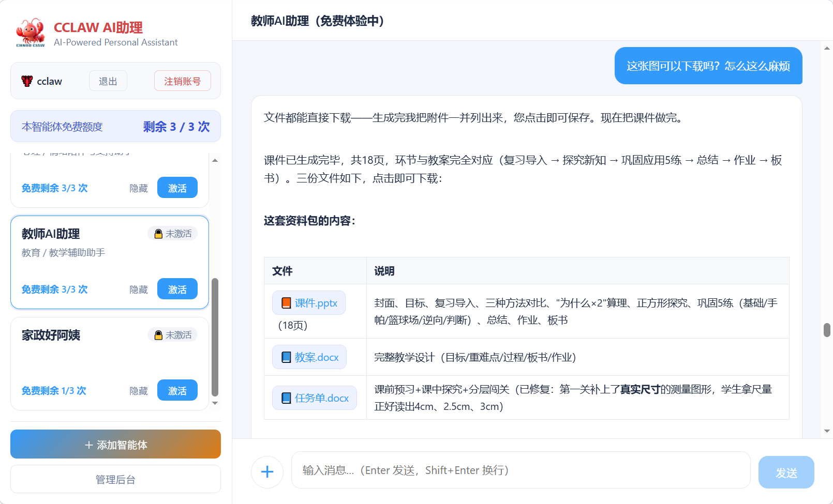Click the orange 课件.pptx file icon
Viewport: 833px width, 504px height.
click(286, 303)
